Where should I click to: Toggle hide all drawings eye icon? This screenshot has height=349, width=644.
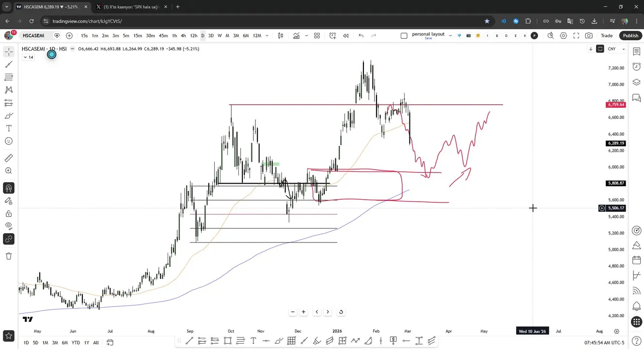(9, 226)
